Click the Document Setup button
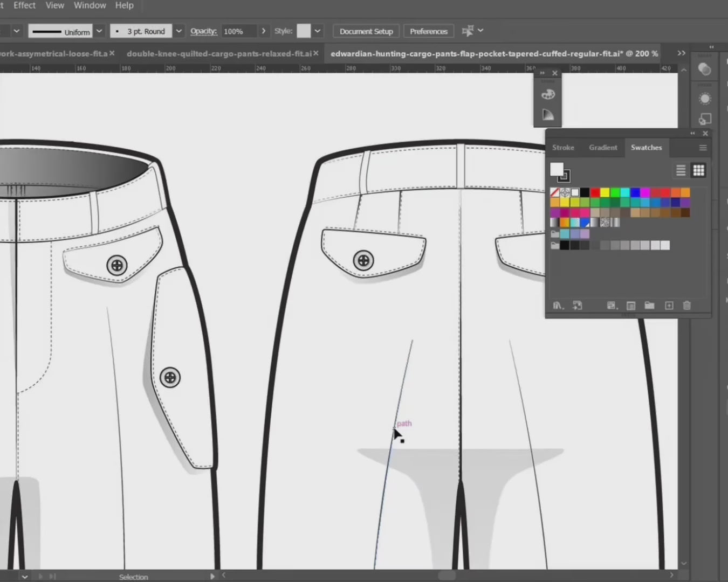Screen dimensions: 728x582 coord(366,31)
